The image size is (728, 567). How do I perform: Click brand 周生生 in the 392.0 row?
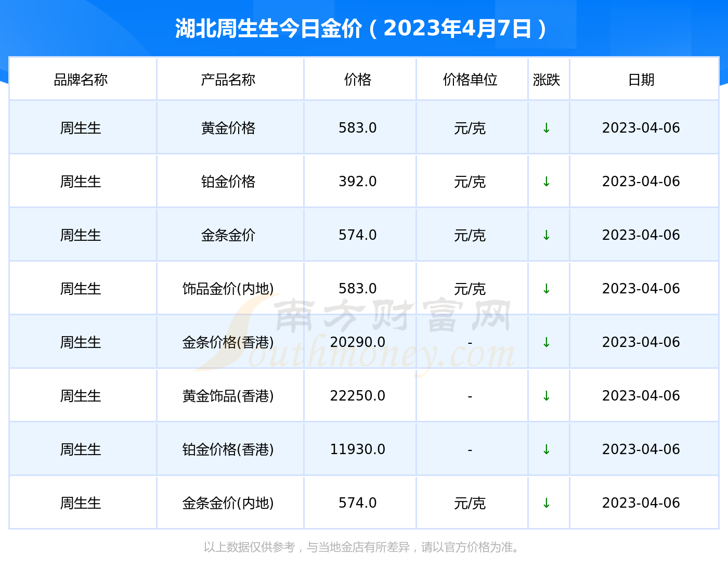[x=81, y=182]
